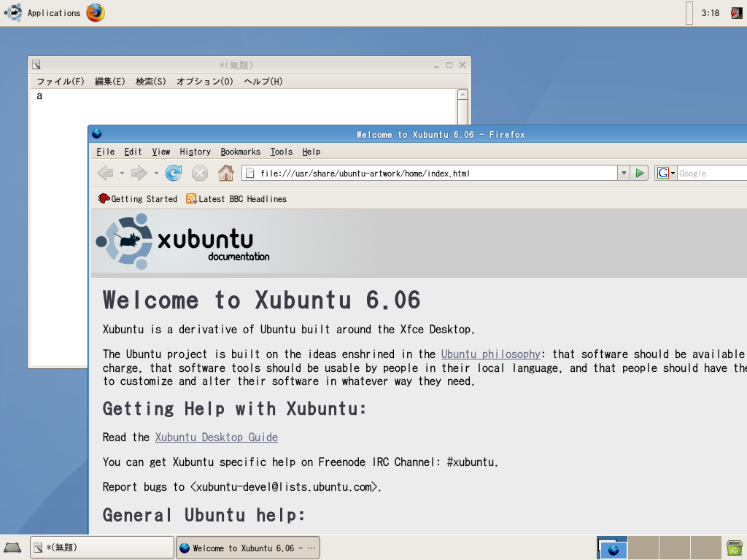Viewport: 747px width, 560px height.
Task: Expand the Forward history dropdown arrow
Action: pyautogui.click(x=156, y=174)
